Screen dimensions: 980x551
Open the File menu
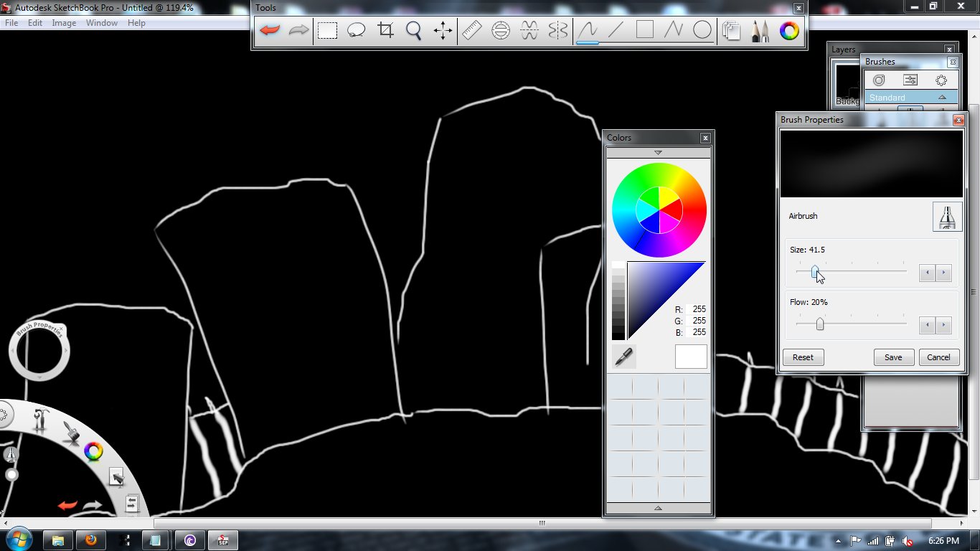click(x=11, y=23)
